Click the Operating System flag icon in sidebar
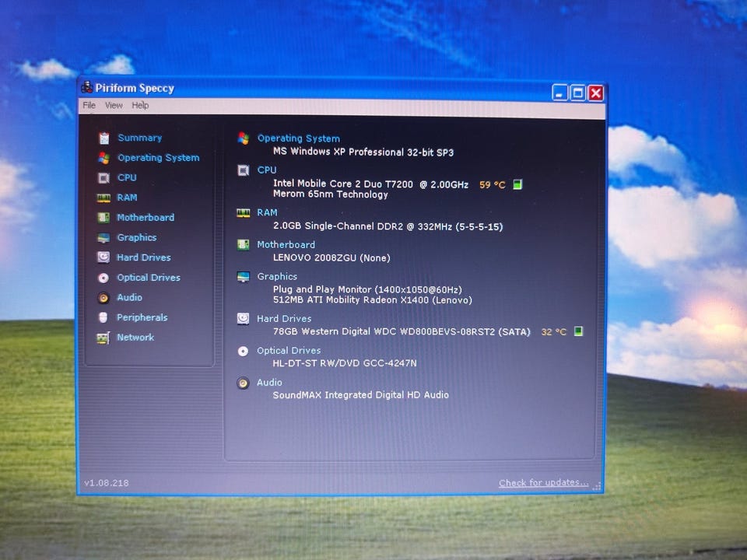The image size is (747, 560). point(103,158)
